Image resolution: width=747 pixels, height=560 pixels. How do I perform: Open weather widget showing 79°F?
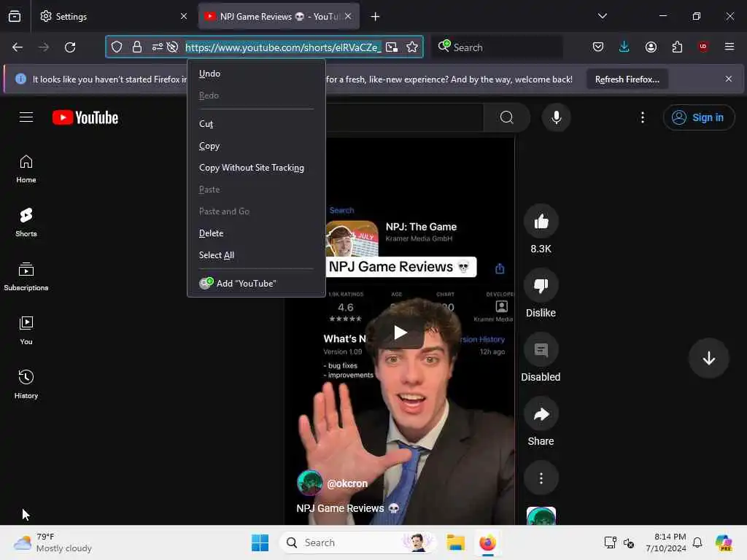coord(53,542)
